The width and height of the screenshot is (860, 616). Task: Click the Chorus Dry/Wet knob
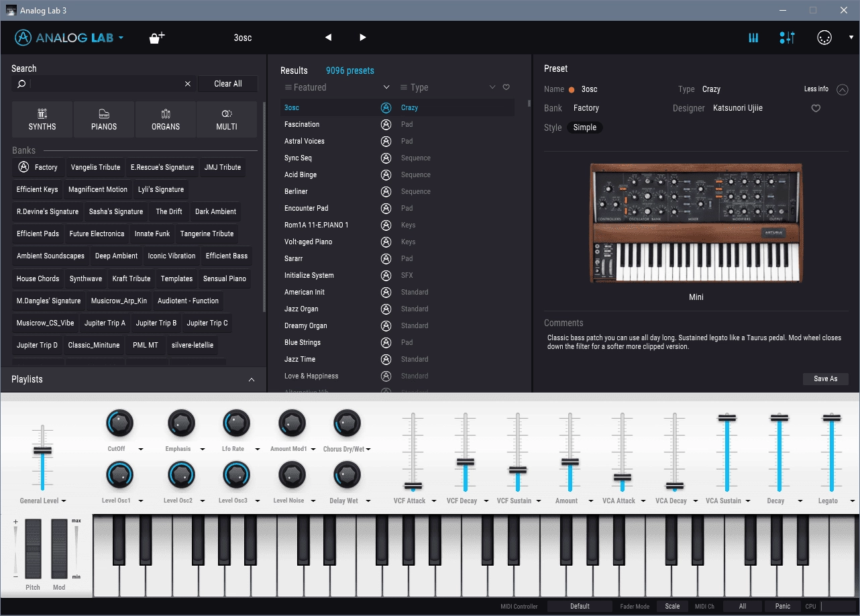[347, 423]
